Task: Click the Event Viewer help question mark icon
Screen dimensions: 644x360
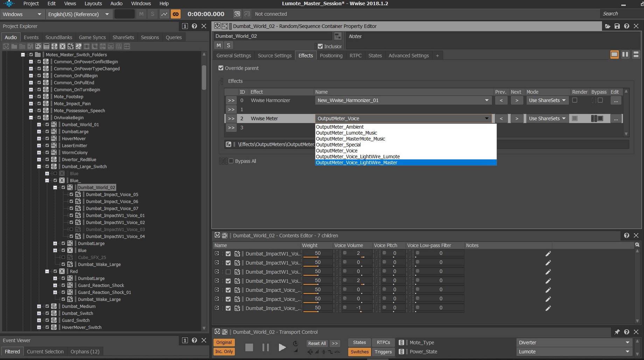Action: pyautogui.click(x=195, y=340)
